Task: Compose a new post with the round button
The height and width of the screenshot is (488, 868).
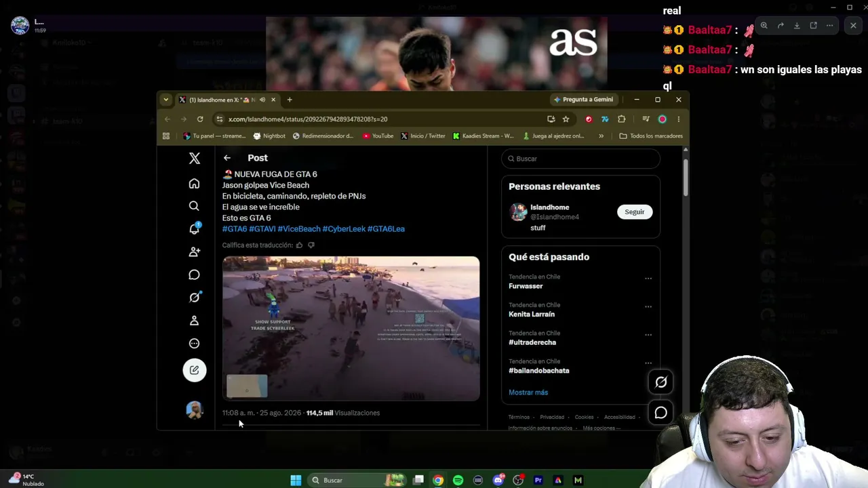Action: click(194, 370)
